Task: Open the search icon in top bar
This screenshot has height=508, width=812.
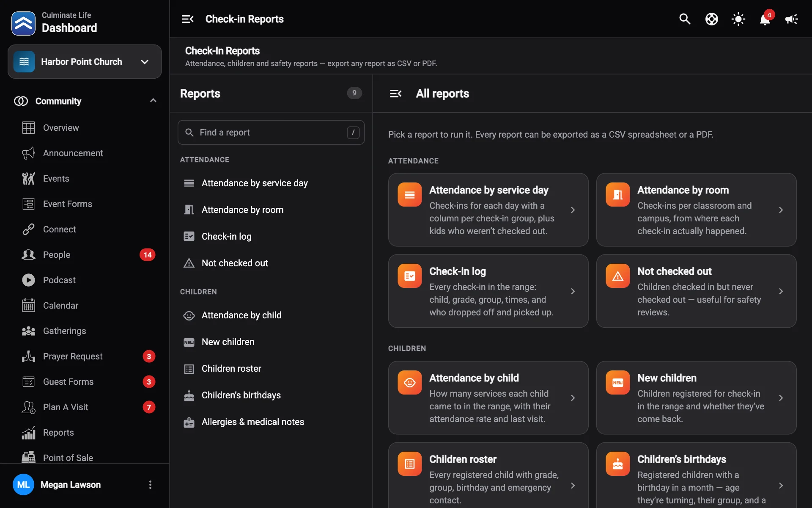Action: [x=685, y=19]
